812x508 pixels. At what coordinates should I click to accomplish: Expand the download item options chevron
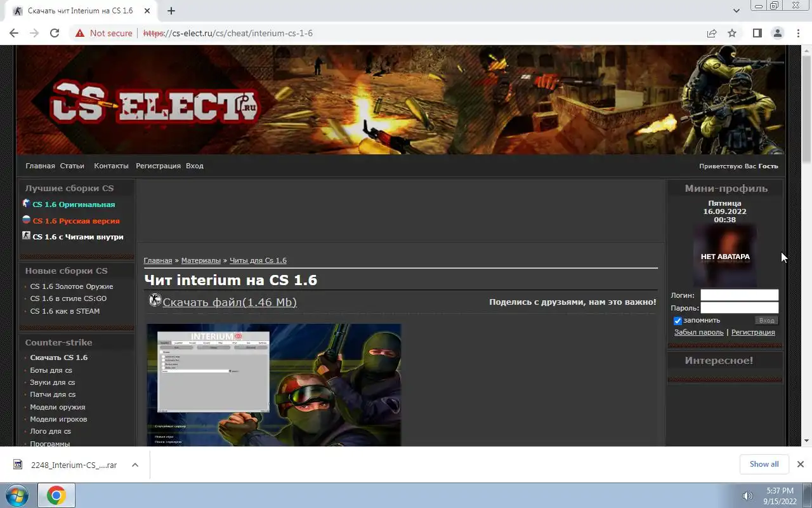point(135,465)
